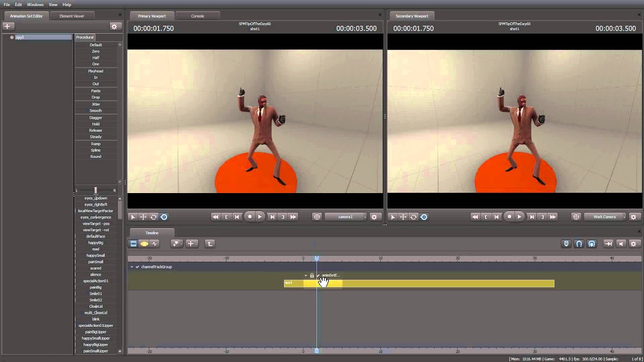This screenshot has width=644, height=362.
Task: Jump to previous frame in Primary Viewport
Action: click(237, 217)
